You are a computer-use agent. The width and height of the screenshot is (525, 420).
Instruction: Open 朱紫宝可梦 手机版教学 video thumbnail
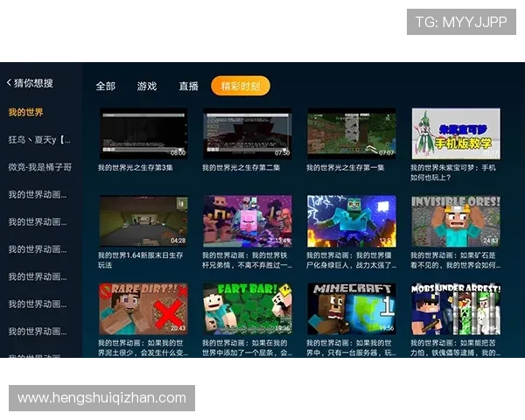[456, 133]
